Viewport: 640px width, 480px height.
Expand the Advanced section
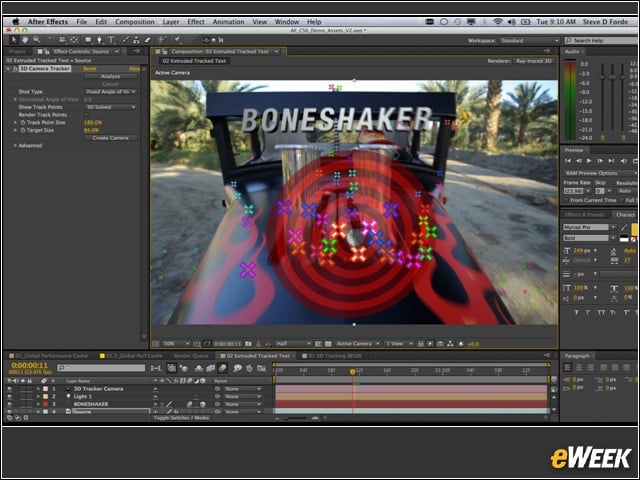[x=15, y=146]
